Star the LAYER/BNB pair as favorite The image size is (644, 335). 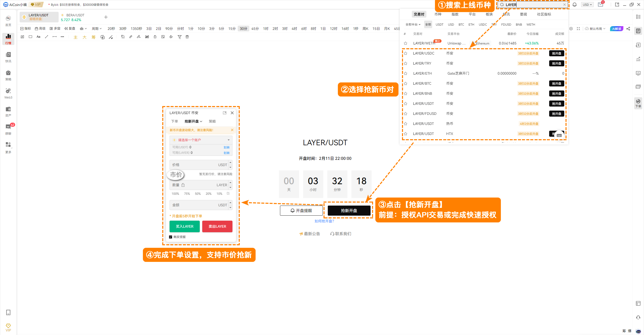coord(406,93)
